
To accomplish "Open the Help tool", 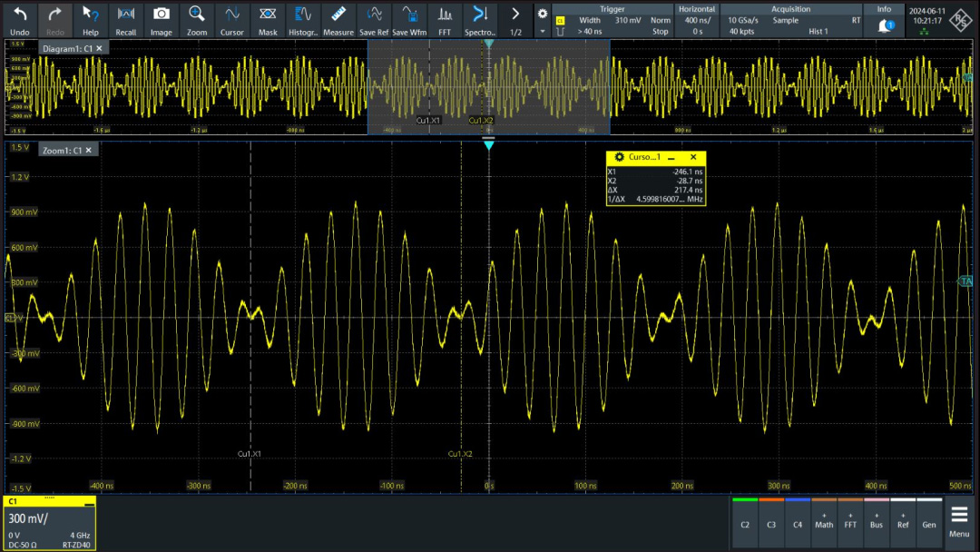I will click(x=91, y=20).
